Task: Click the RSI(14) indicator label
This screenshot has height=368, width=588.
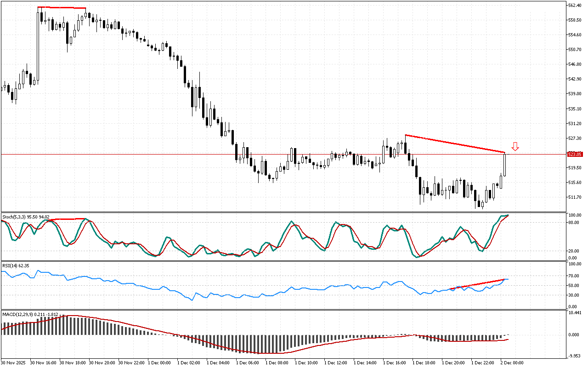Action: [x=16, y=265]
